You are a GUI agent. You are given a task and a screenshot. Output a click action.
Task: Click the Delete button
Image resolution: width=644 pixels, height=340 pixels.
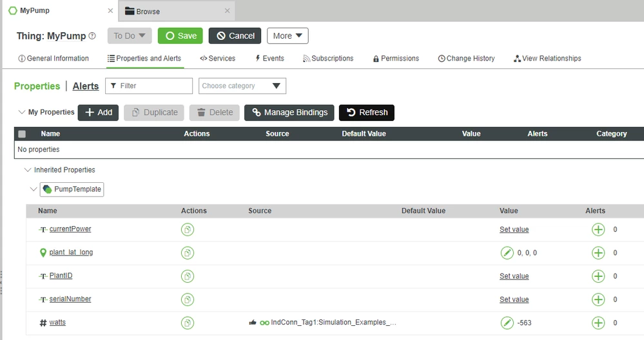pos(215,113)
